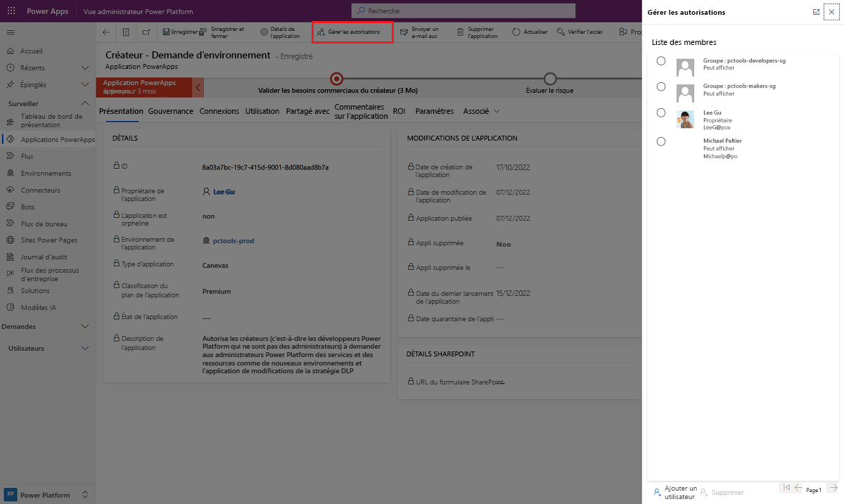Image resolution: width=844 pixels, height=504 pixels.
Task: Open the Lee Gu owner link
Action: [x=224, y=191]
